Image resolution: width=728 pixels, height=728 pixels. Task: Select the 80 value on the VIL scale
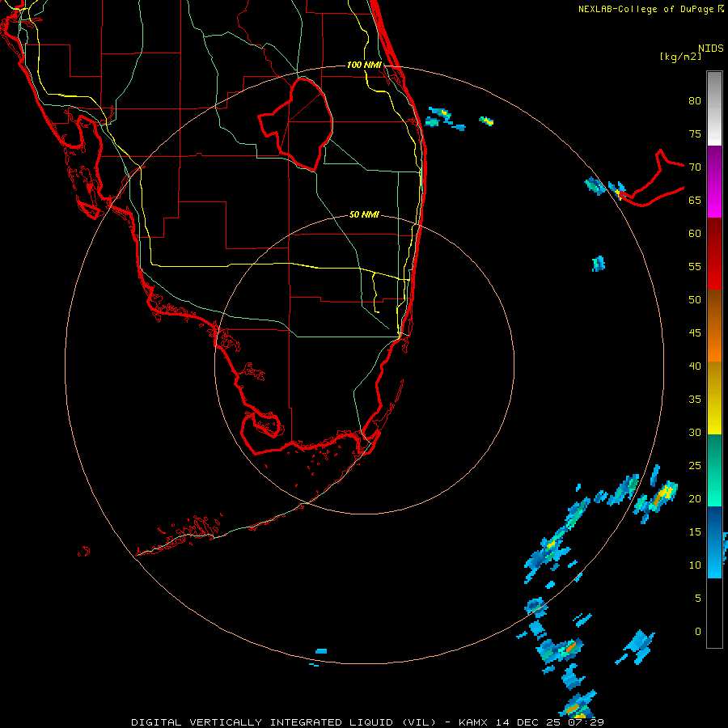click(x=695, y=101)
